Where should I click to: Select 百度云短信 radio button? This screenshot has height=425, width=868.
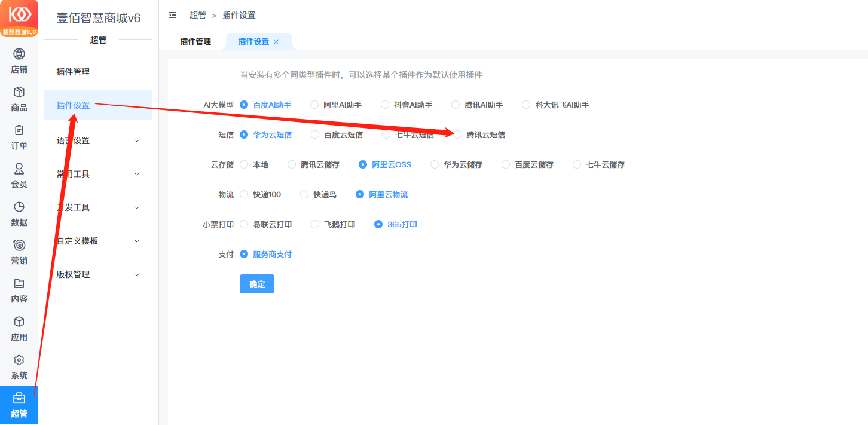(315, 134)
